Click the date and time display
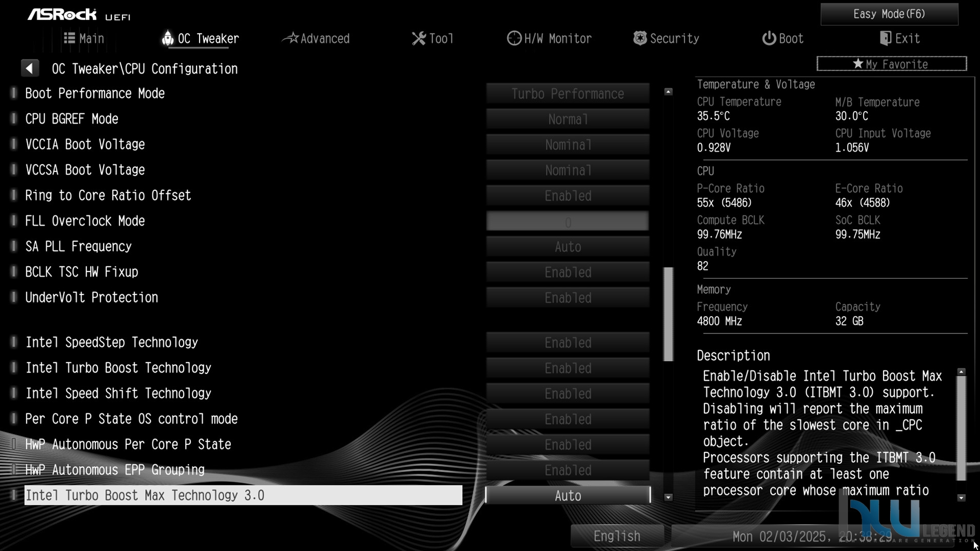Screen dimensions: 980x551 pyautogui.click(x=812, y=537)
